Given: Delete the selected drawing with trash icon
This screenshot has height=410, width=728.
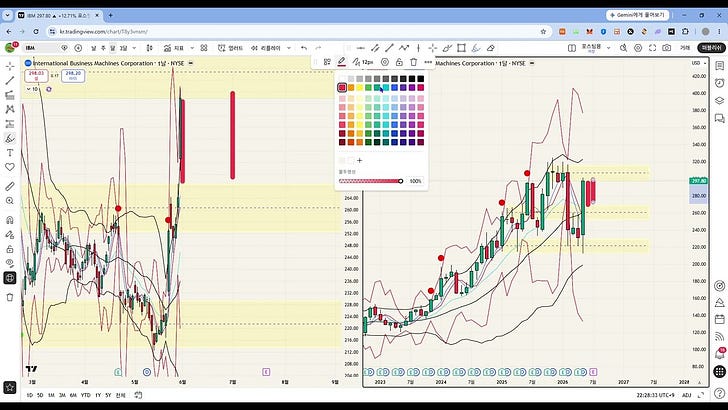Looking at the screenshot, I should point(413,62).
